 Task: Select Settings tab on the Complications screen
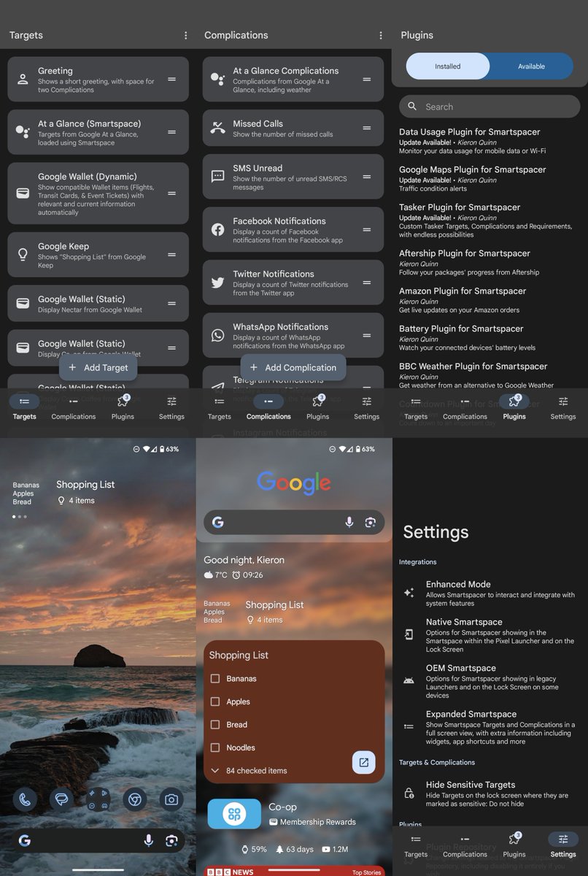[x=367, y=408]
